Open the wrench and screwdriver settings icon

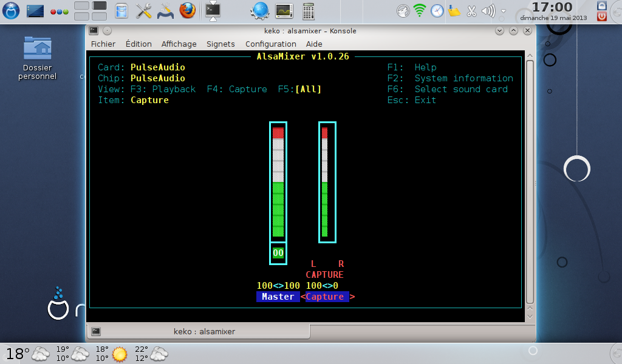click(143, 11)
